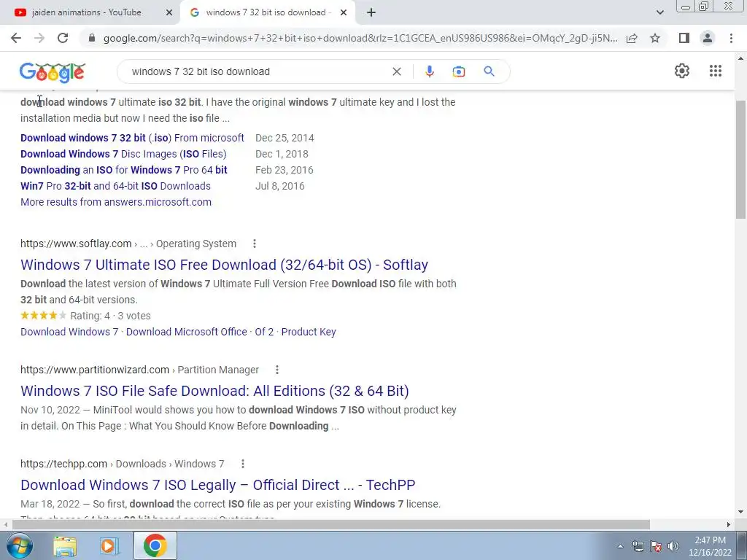The height and width of the screenshot is (560, 747).
Task: Click the forward navigation arrow
Action: pyautogui.click(x=39, y=38)
